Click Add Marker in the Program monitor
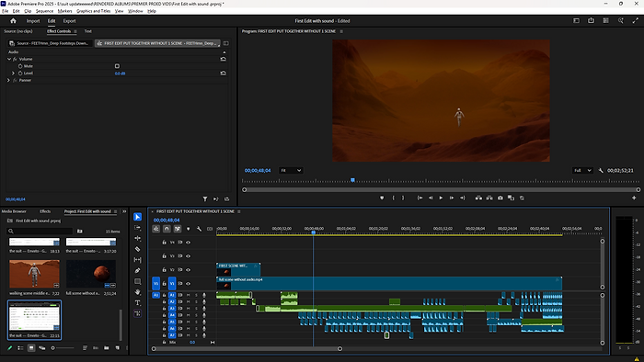The height and width of the screenshot is (362, 644). [x=382, y=198]
